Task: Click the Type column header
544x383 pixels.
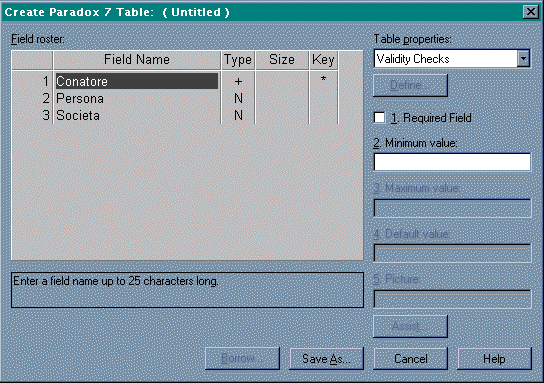Action: tap(238, 60)
